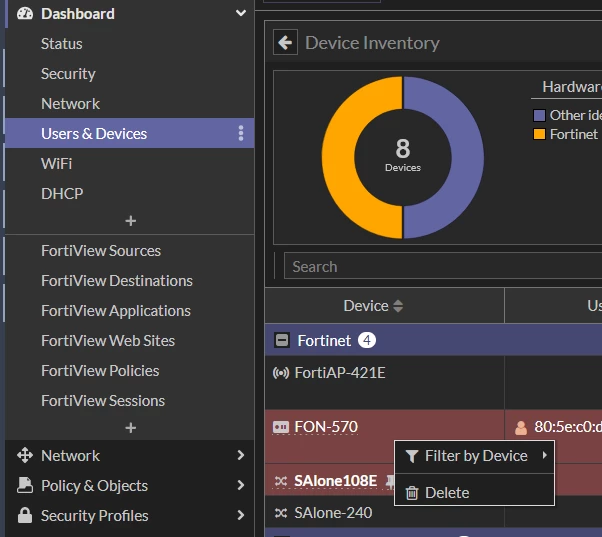
Task: Click the SAlone-240 switch icon
Action: tap(281, 513)
